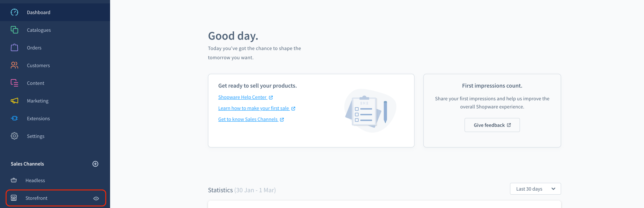Click the Settings gear icon
Viewport: 644px width, 208px height.
pos(14,136)
